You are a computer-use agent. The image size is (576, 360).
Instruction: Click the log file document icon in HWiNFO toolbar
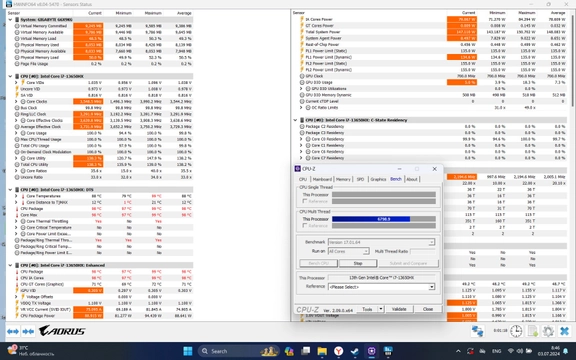[x=533, y=331]
